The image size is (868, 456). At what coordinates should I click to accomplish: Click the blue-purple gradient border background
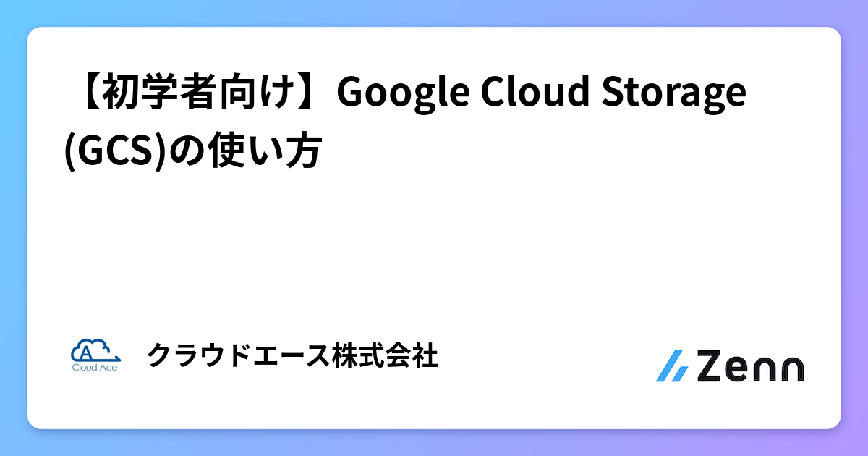point(434,12)
